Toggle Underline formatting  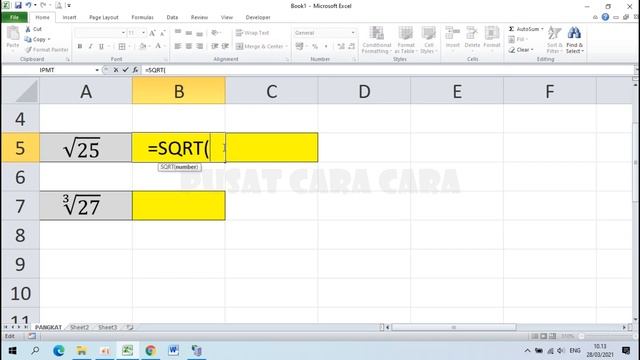coord(101,47)
